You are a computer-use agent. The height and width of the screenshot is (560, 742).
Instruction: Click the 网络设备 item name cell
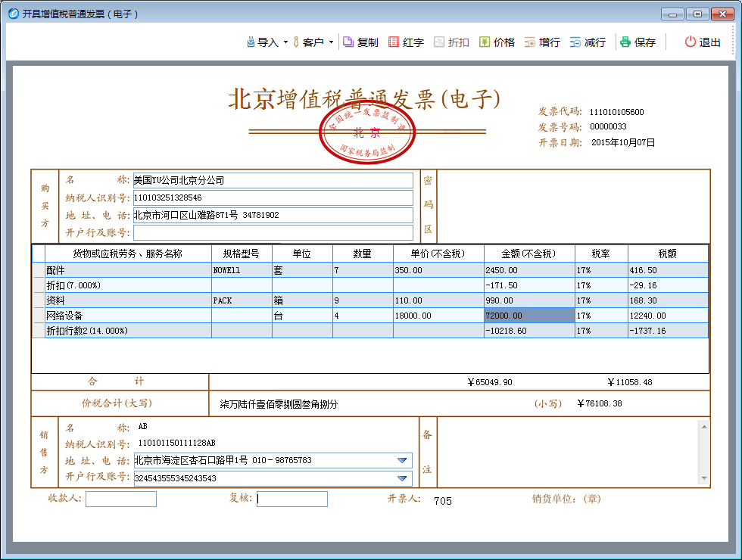click(128, 316)
